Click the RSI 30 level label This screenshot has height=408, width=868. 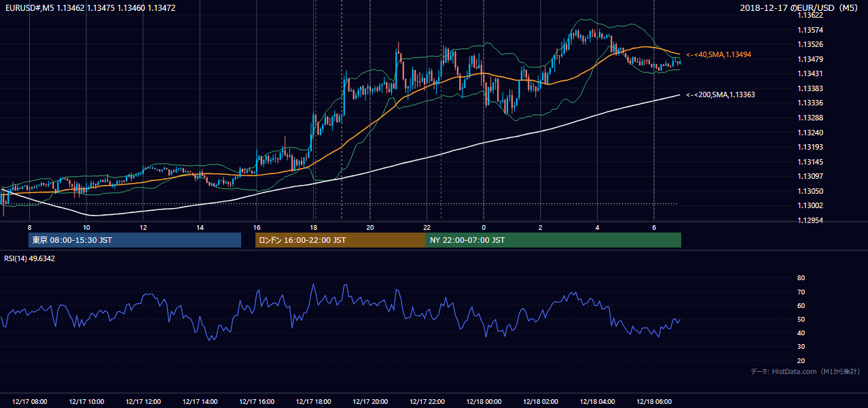(x=801, y=347)
